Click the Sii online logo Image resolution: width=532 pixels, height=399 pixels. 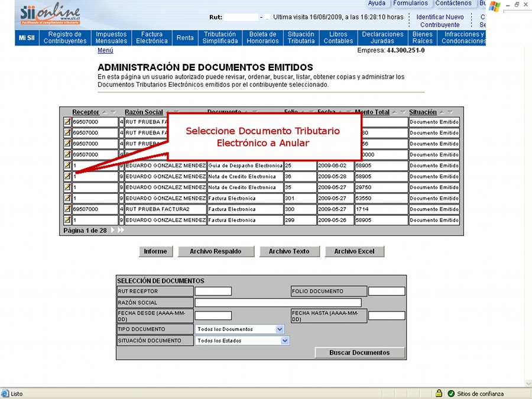point(50,14)
